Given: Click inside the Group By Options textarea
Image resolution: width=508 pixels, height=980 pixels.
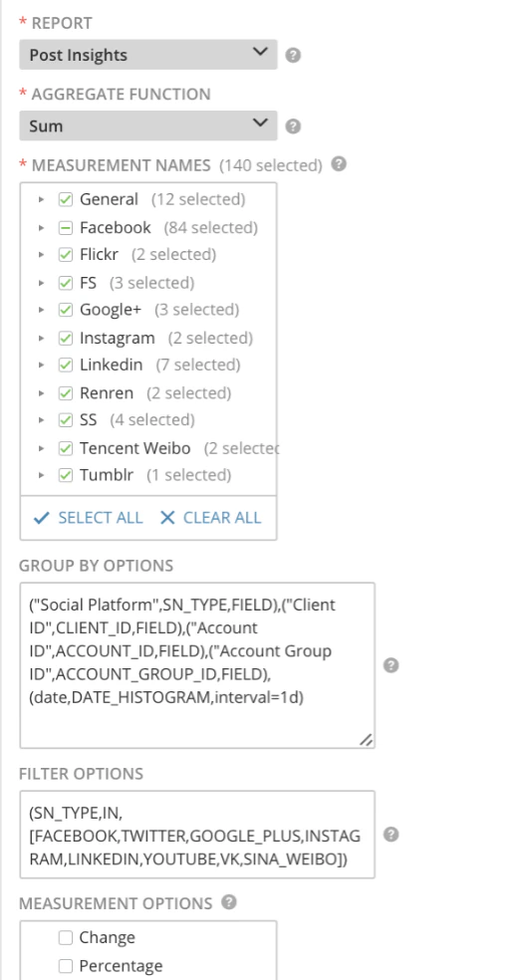Looking at the screenshot, I should 197,665.
